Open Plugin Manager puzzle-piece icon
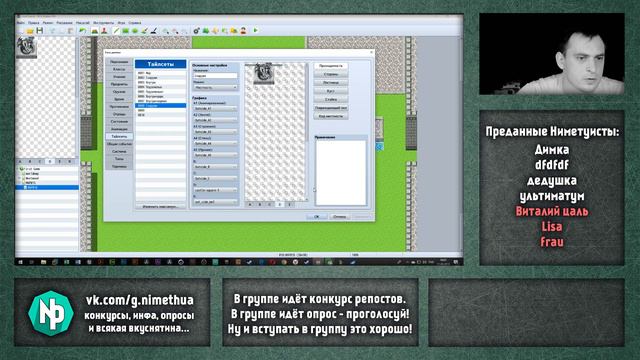Viewport: 640px width, 360px height. (206, 31)
